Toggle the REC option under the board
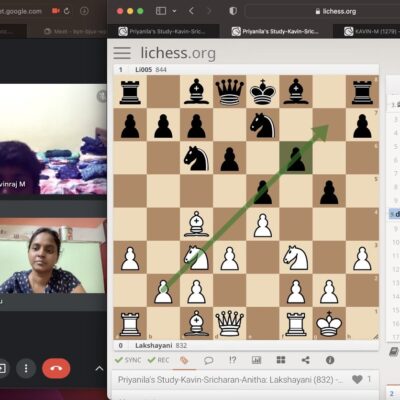 (x=159, y=360)
